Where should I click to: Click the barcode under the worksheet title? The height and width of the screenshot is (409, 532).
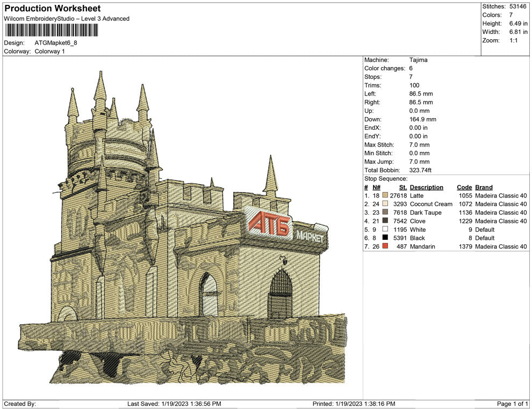[51, 30]
